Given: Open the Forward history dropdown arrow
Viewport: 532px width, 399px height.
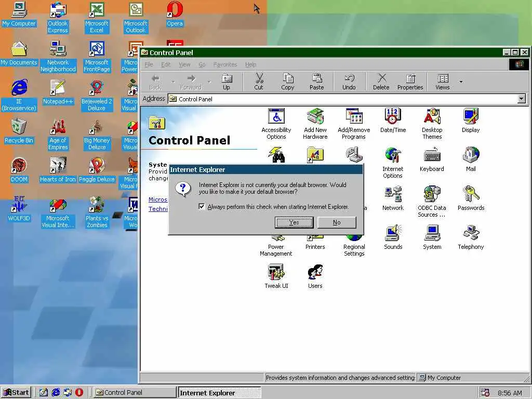Looking at the screenshot, I should point(209,82).
